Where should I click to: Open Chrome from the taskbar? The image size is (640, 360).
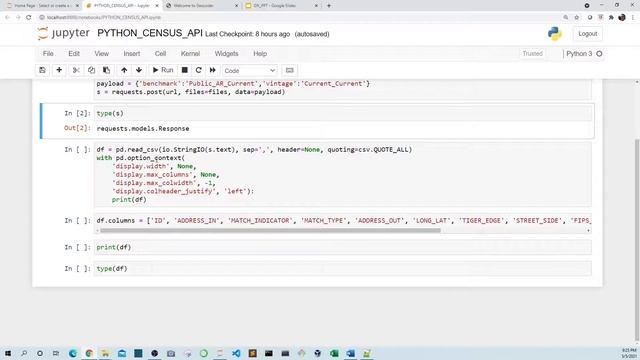pos(89,353)
